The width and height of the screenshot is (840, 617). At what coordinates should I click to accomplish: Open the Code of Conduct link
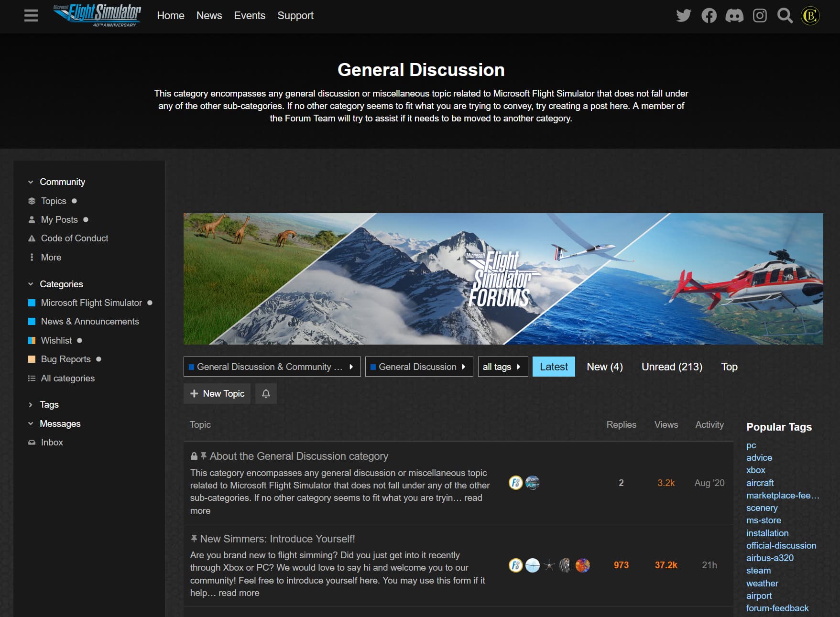pos(75,238)
